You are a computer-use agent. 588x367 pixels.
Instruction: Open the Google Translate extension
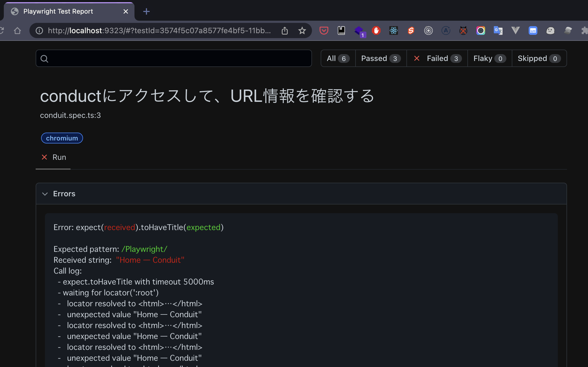[498, 30]
